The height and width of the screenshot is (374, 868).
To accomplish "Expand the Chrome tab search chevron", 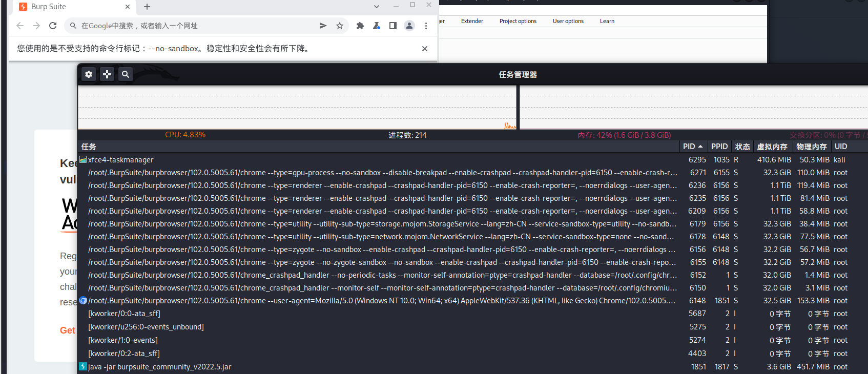I will pos(377,7).
